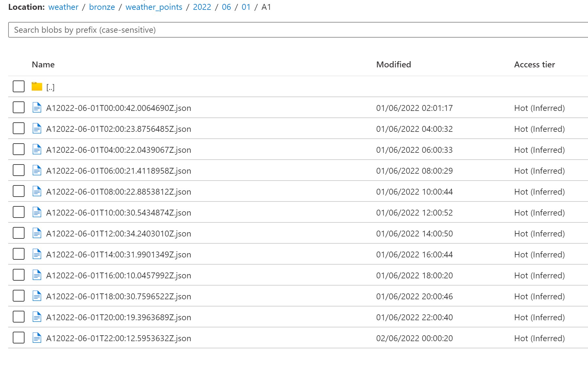Jump to 2022 folder in breadcrumb

point(202,7)
